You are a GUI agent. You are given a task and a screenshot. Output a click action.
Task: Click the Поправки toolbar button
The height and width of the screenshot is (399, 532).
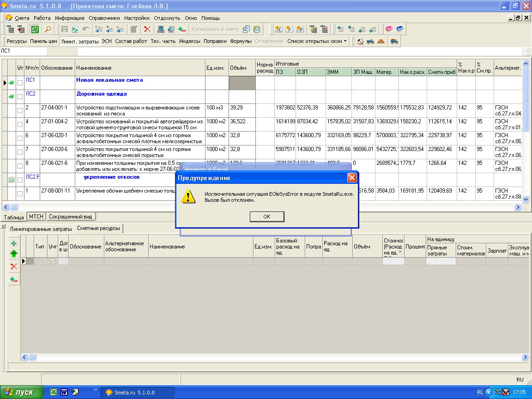(x=215, y=42)
